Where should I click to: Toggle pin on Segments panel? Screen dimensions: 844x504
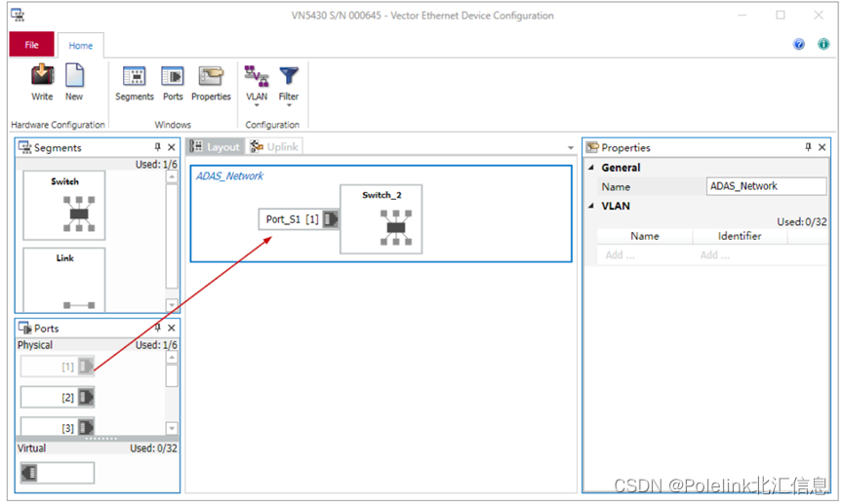(157, 148)
